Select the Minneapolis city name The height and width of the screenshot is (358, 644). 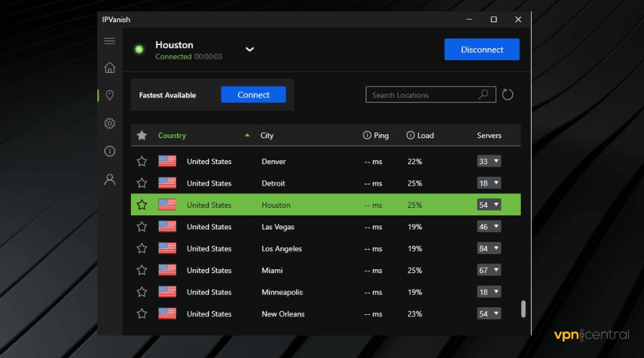[x=282, y=292]
